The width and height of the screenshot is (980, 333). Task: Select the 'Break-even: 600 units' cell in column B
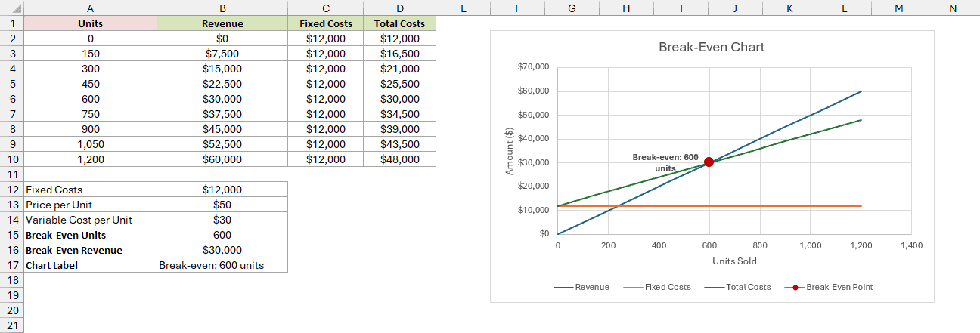[222, 265]
